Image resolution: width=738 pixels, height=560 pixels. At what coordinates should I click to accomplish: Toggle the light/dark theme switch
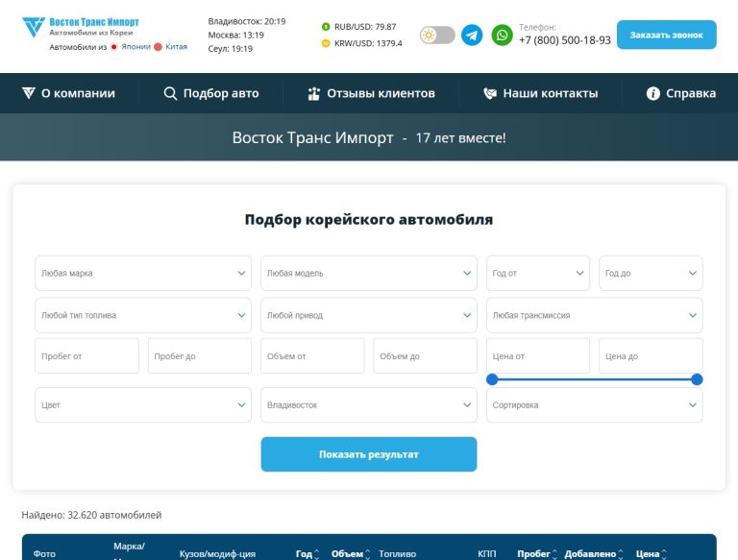click(x=437, y=36)
